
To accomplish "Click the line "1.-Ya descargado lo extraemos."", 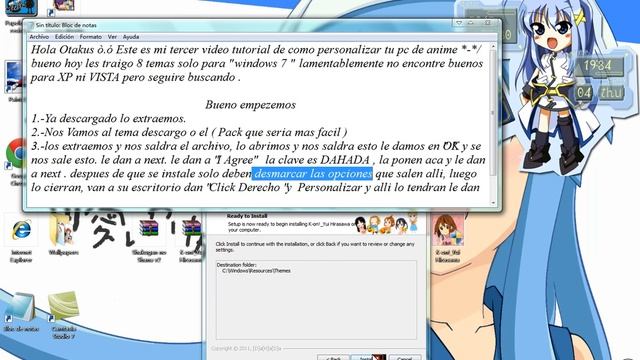I will pyautogui.click(x=109, y=119).
